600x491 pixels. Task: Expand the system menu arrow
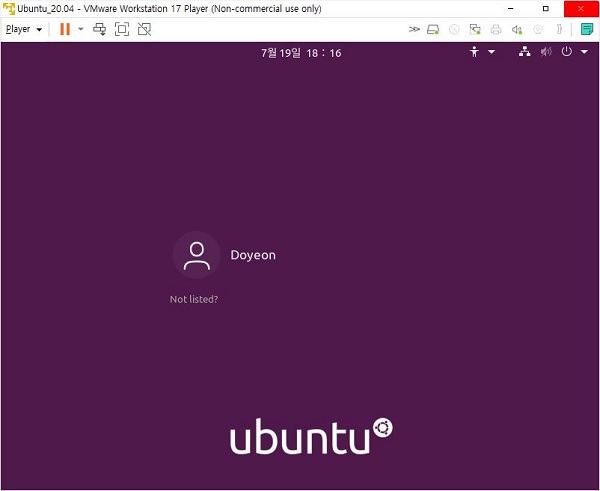pyautogui.click(x=584, y=52)
